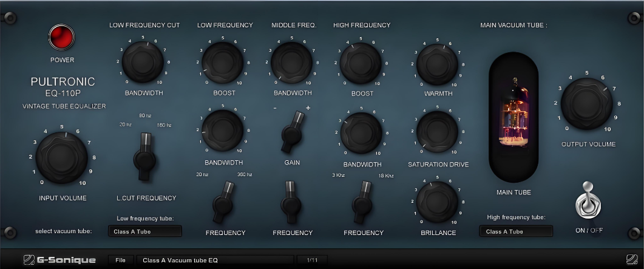Click the 160 hz label above L.Cut switch
Image resolution: width=644 pixels, height=269 pixels.
tap(164, 125)
